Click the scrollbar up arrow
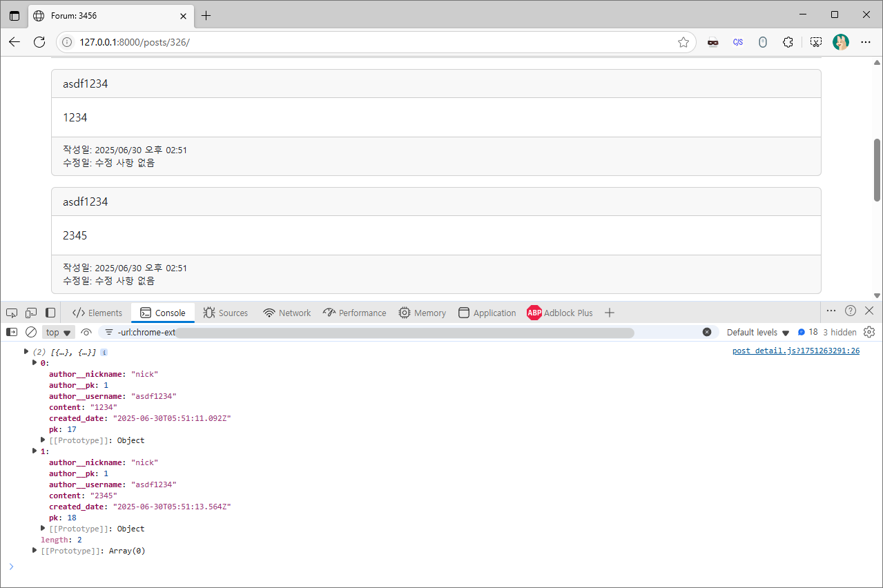 (x=877, y=62)
